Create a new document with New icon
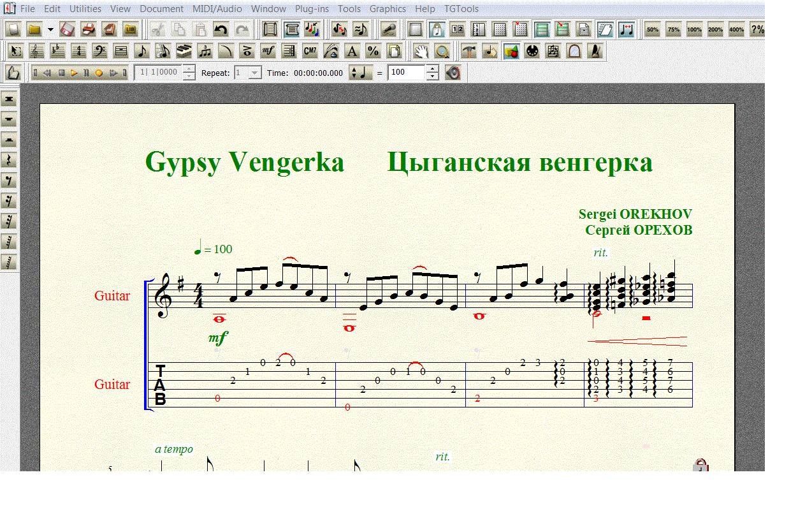 [13, 29]
